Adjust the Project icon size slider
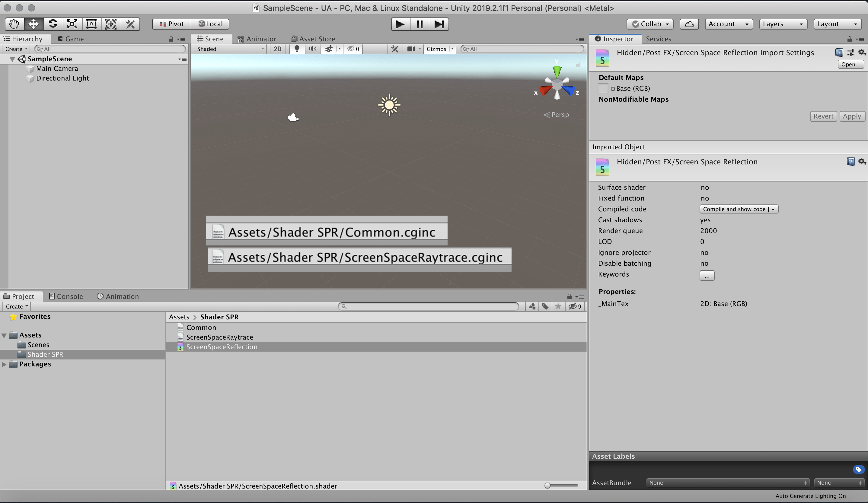Image resolution: width=868 pixels, height=503 pixels. click(x=561, y=486)
